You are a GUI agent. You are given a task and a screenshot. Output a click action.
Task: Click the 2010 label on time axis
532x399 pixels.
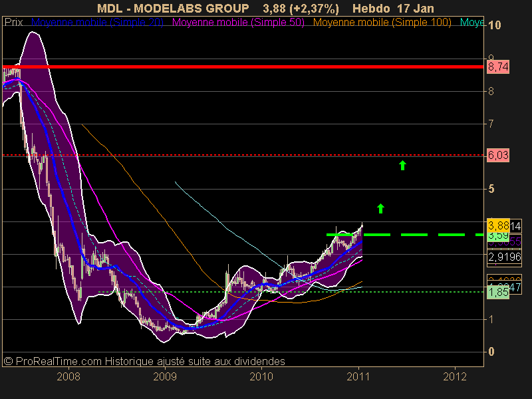click(x=261, y=376)
